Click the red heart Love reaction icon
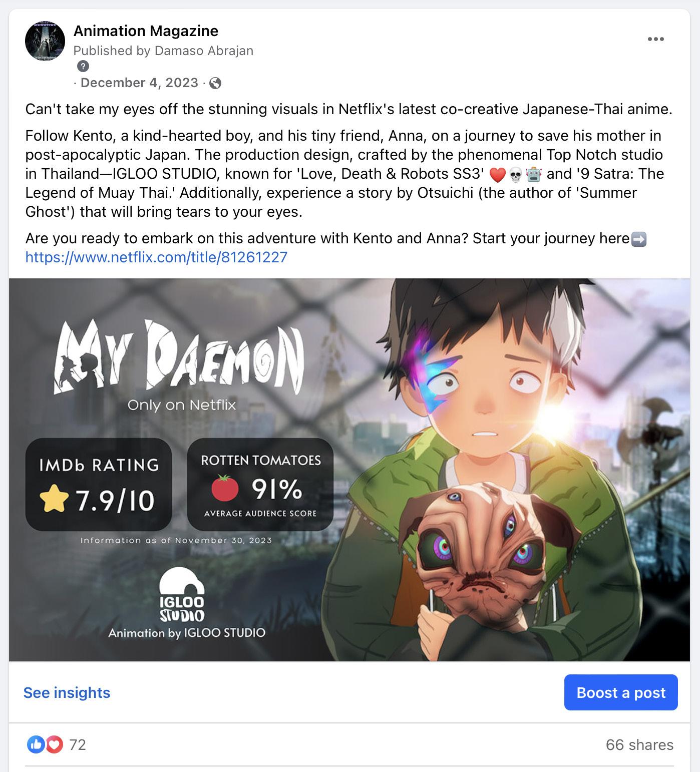 (55, 744)
